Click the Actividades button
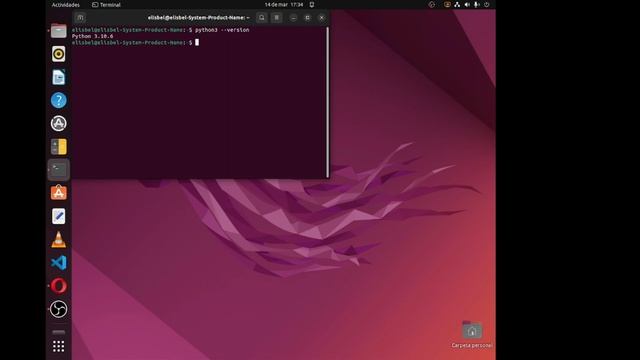The width and height of the screenshot is (640, 360). [x=65, y=5]
